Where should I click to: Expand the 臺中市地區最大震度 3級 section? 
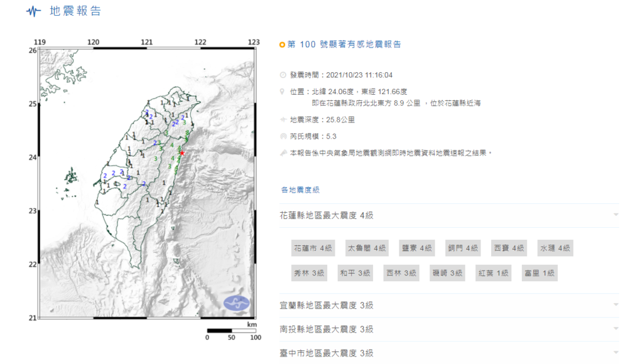click(x=617, y=353)
